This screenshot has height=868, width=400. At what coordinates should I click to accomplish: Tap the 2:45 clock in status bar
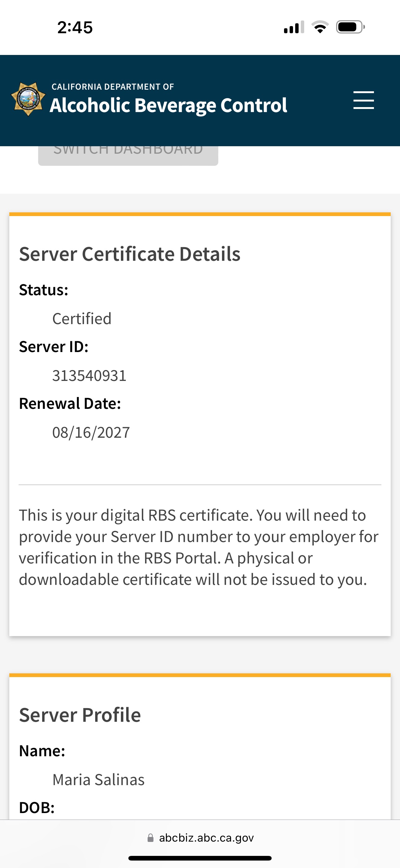pos(75,27)
